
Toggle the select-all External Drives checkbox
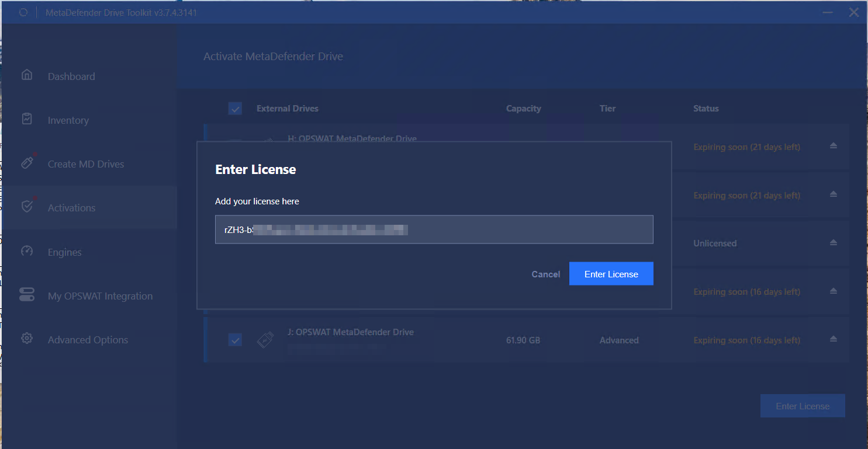tap(235, 109)
